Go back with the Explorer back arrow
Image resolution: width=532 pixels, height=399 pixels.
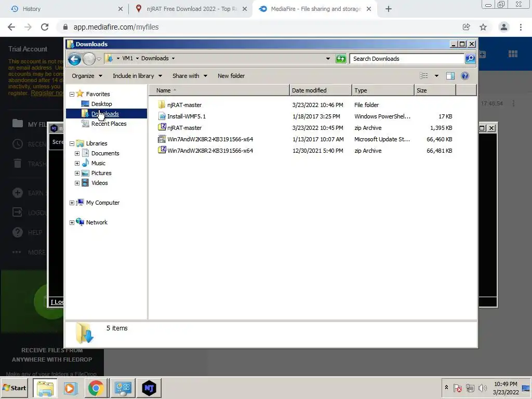[74, 59]
